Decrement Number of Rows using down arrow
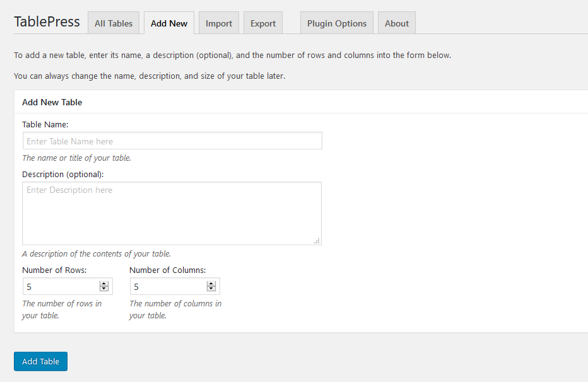The height and width of the screenshot is (382, 588). pyautogui.click(x=103, y=289)
